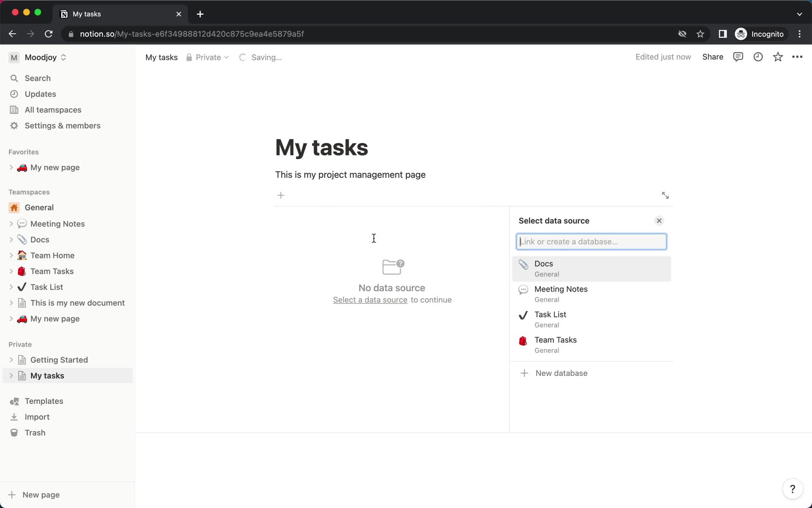Click the page history clock icon
The height and width of the screenshot is (508, 812).
(x=757, y=57)
